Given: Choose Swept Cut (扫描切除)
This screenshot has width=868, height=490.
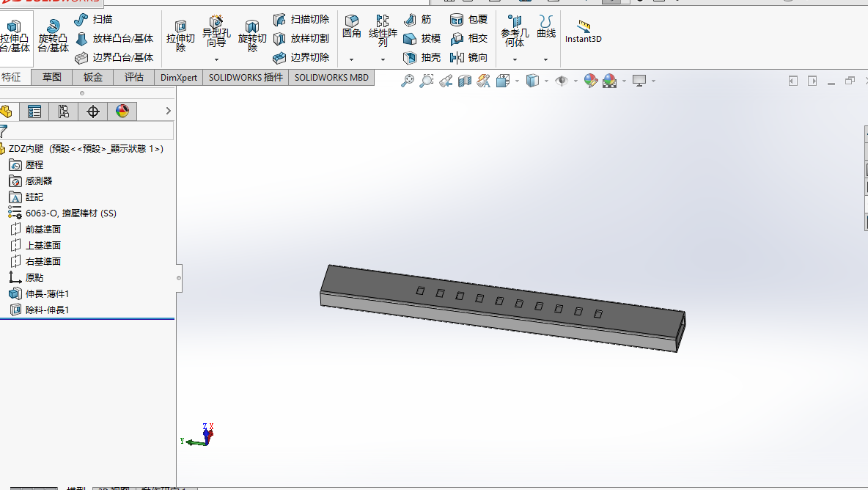Looking at the screenshot, I should 301,19.
